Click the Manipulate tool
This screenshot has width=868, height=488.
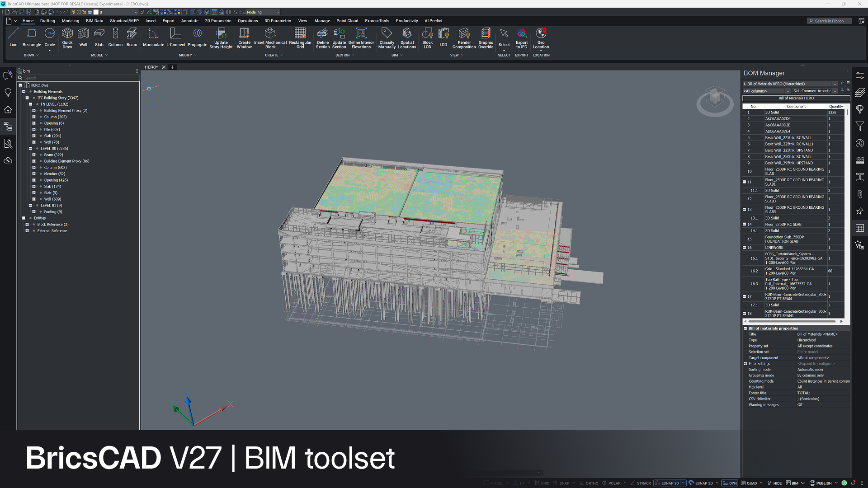(x=153, y=37)
